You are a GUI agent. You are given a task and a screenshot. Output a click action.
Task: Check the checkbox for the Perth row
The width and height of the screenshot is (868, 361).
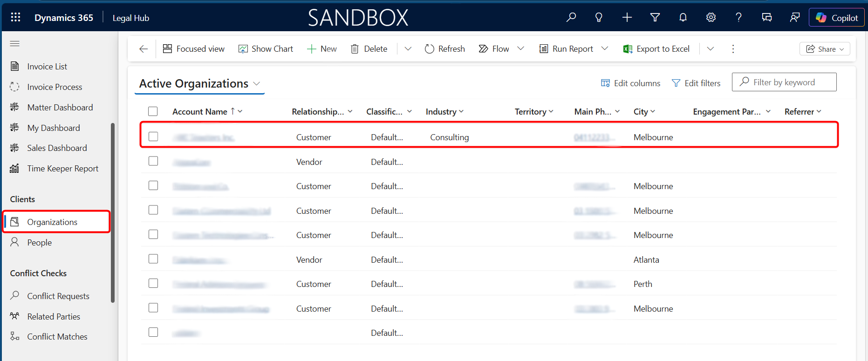pyautogui.click(x=153, y=283)
